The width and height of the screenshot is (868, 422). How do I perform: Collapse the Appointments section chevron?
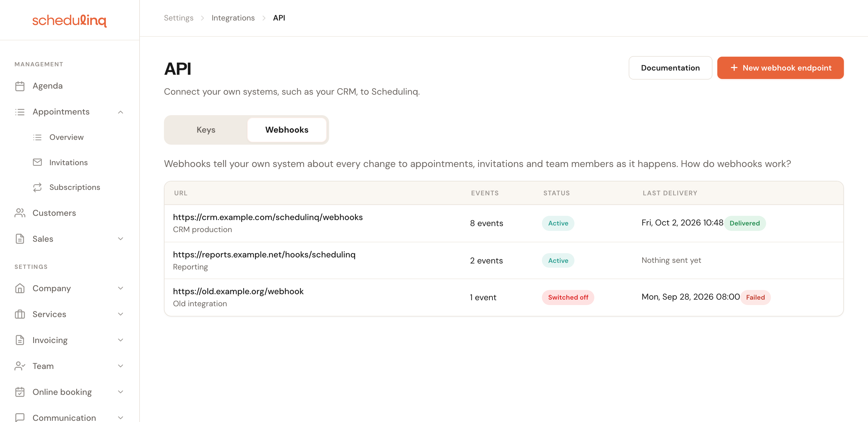(x=121, y=112)
